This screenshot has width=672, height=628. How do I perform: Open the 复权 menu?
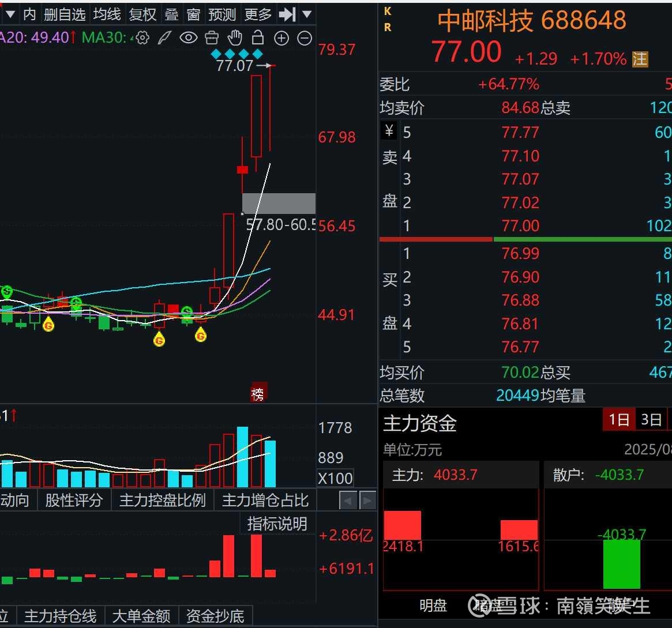tap(142, 14)
